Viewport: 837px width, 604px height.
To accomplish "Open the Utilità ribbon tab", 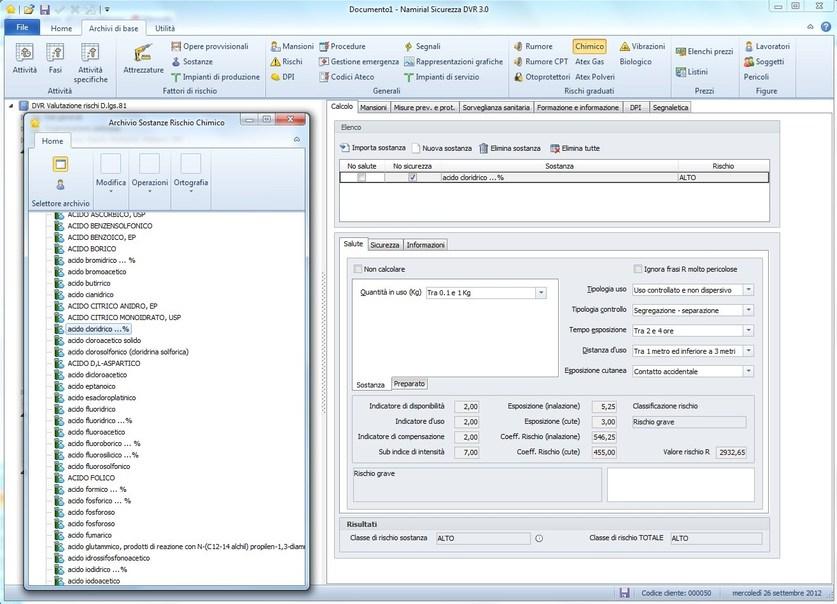I will click(164, 28).
